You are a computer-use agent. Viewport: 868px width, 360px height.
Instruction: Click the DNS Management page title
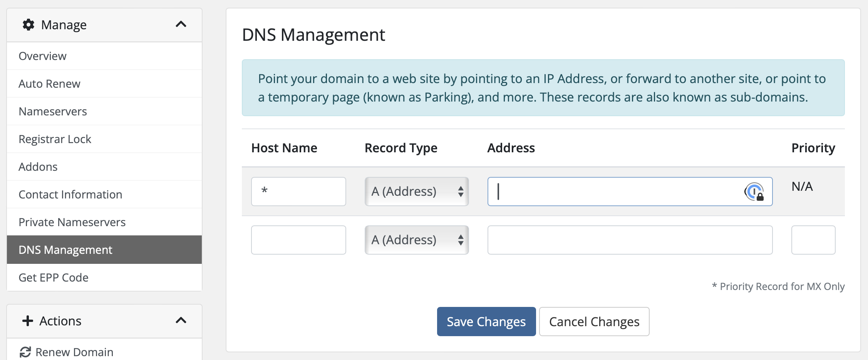point(313,35)
